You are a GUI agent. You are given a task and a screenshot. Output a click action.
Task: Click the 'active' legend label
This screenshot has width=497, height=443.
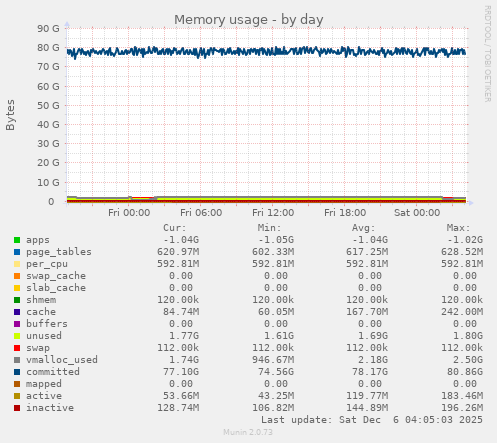point(44,396)
